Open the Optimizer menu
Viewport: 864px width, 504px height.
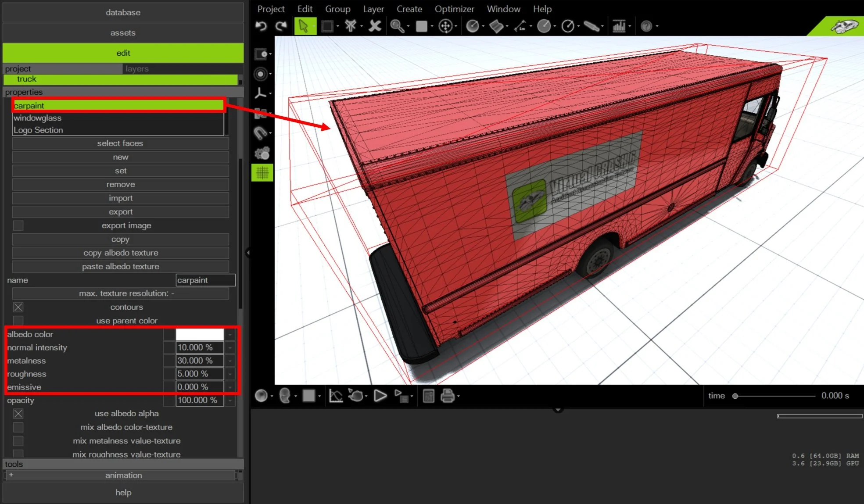point(454,9)
